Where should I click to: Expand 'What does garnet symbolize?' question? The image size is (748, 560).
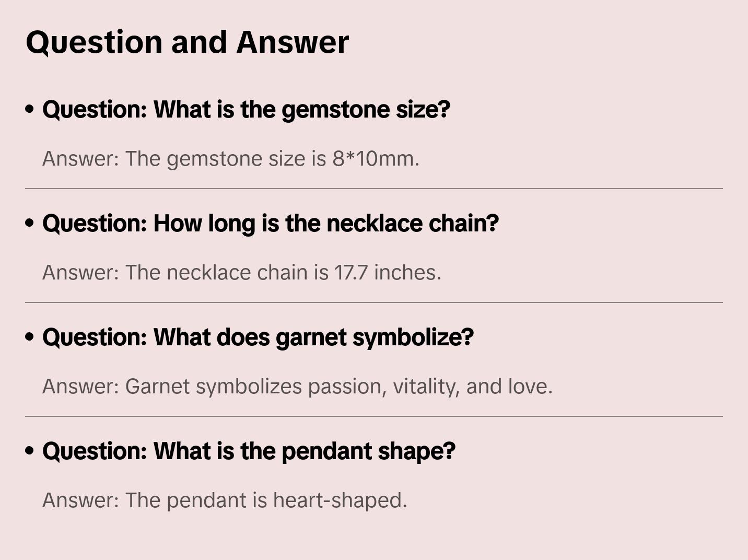[x=258, y=337]
